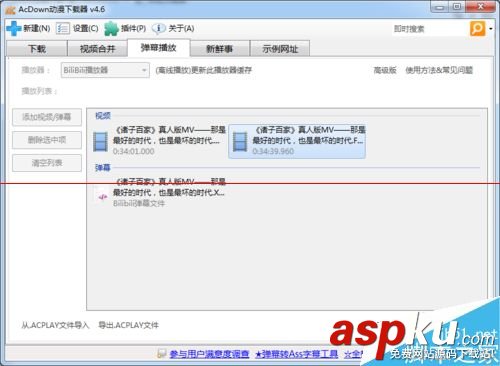
Task: Switch to the 下载 tab
Action: coord(37,49)
